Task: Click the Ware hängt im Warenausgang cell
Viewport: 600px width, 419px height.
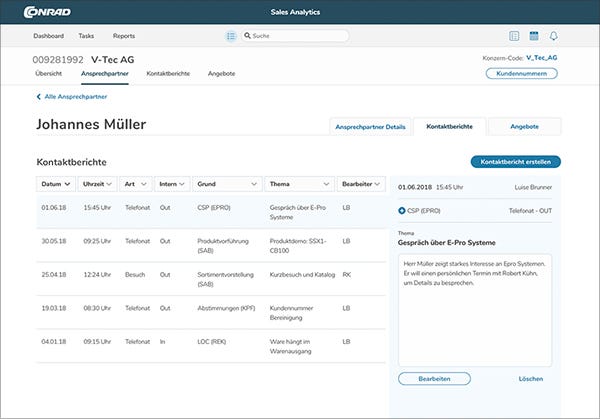Action: tap(290, 346)
